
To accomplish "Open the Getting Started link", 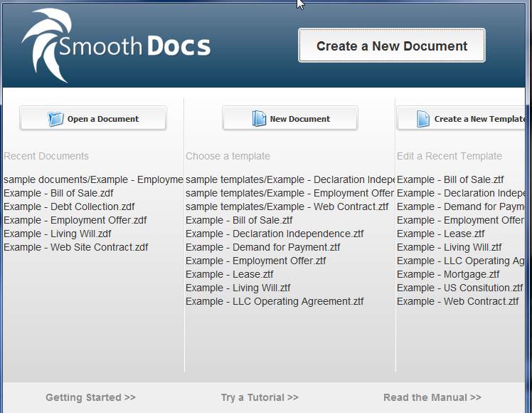I will [x=90, y=397].
